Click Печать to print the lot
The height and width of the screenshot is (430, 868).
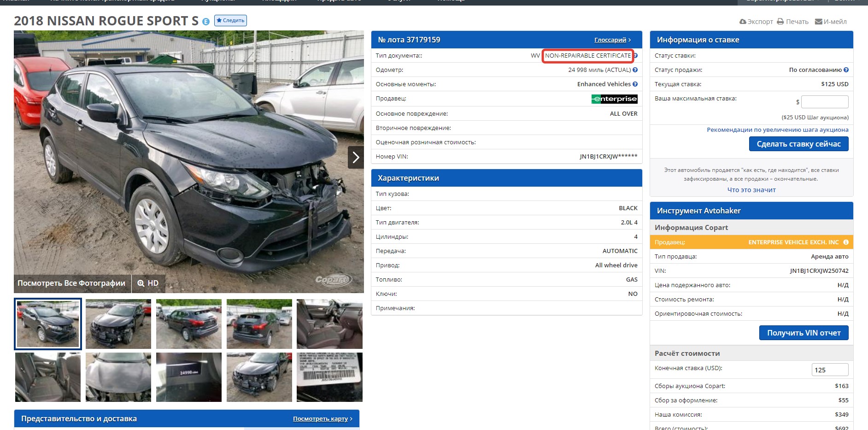coord(793,22)
